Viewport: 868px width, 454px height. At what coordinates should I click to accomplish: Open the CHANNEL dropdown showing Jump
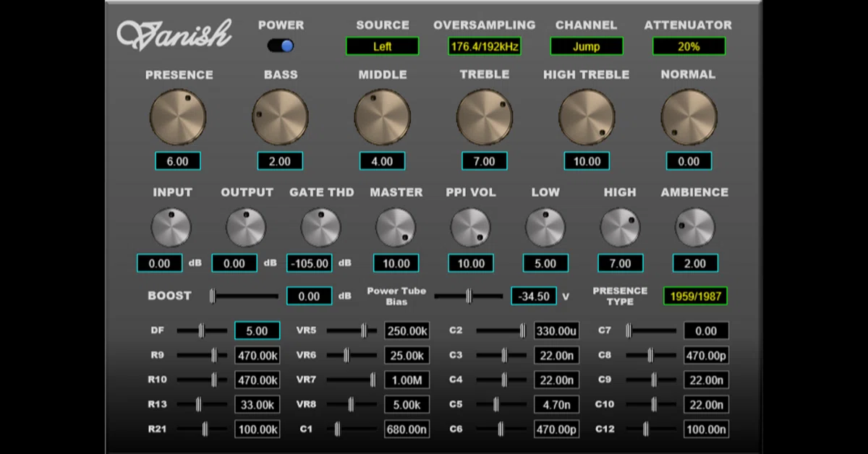[x=587, y=46]
